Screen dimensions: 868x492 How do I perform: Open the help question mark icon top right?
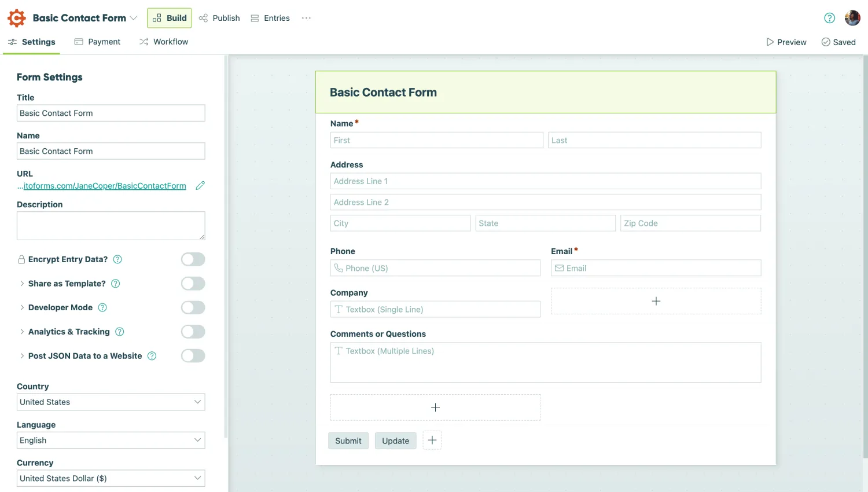(829, 18)
